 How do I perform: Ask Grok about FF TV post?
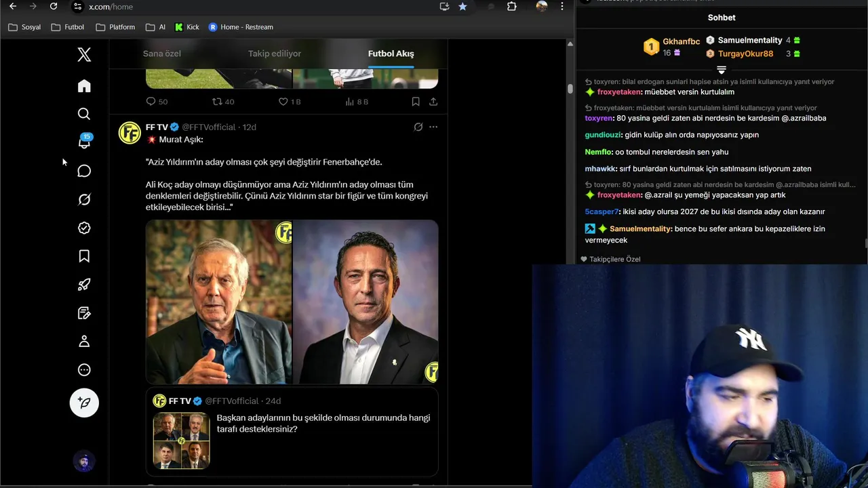(x=418, y=127)
